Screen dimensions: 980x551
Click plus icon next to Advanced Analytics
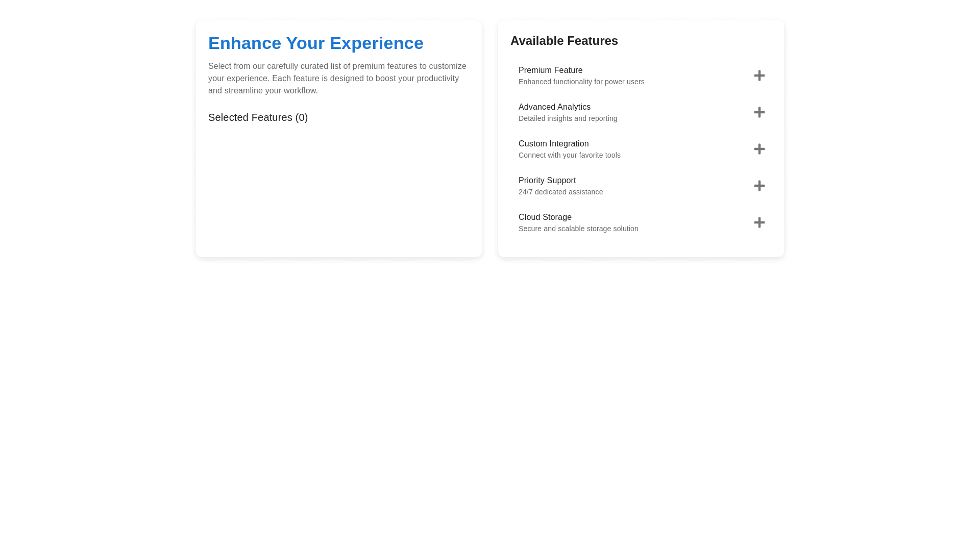coord(759,112)
